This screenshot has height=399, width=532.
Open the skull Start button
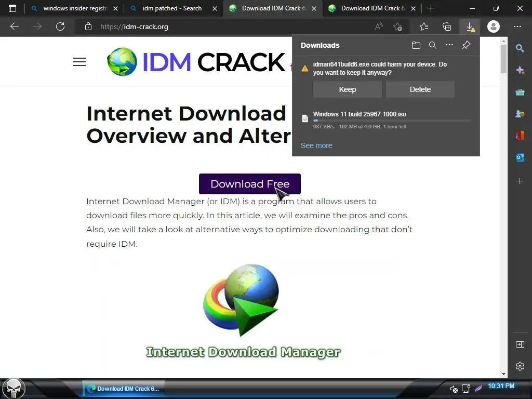tap(14, 389)
